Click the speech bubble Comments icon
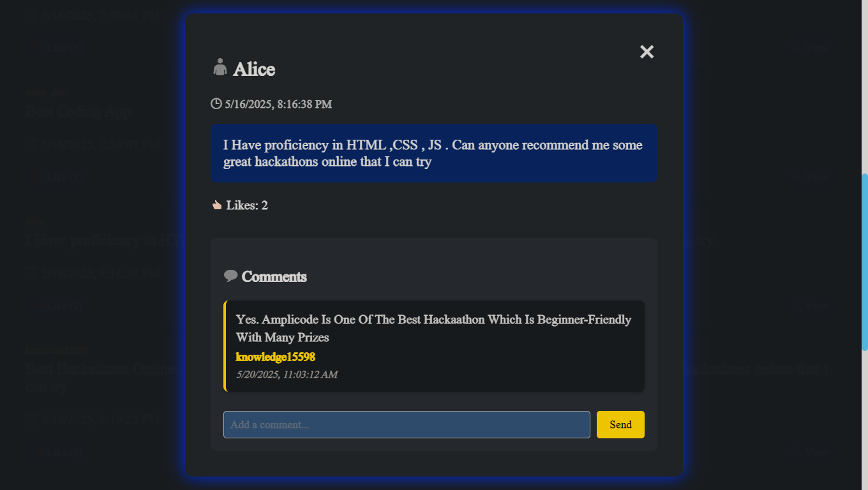 coord(230,276)
